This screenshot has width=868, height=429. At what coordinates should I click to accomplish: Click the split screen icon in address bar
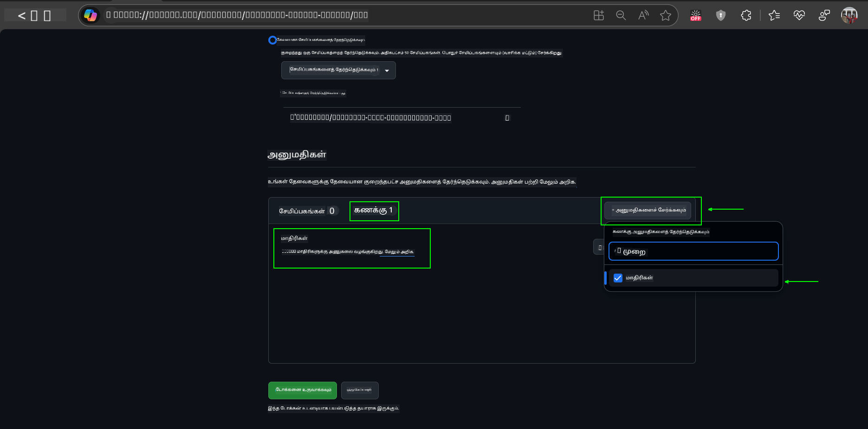tap(599, 15)
